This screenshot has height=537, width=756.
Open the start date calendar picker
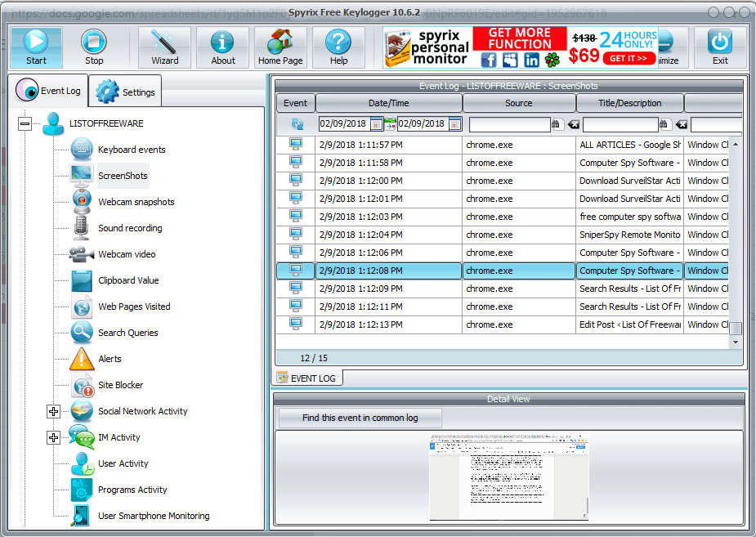point(377,124)
